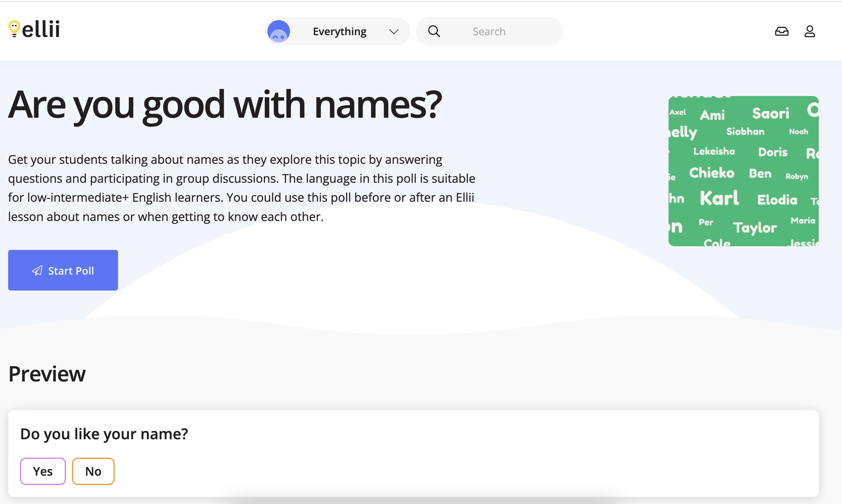Answer No to the poll question

(93, 471)
